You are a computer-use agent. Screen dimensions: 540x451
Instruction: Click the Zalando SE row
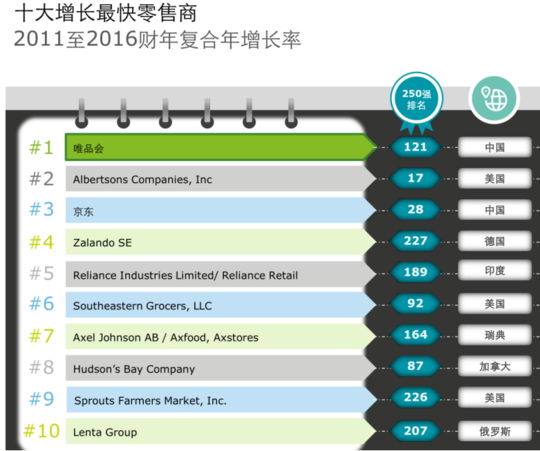pyautogui.click(x=221, y=242)
